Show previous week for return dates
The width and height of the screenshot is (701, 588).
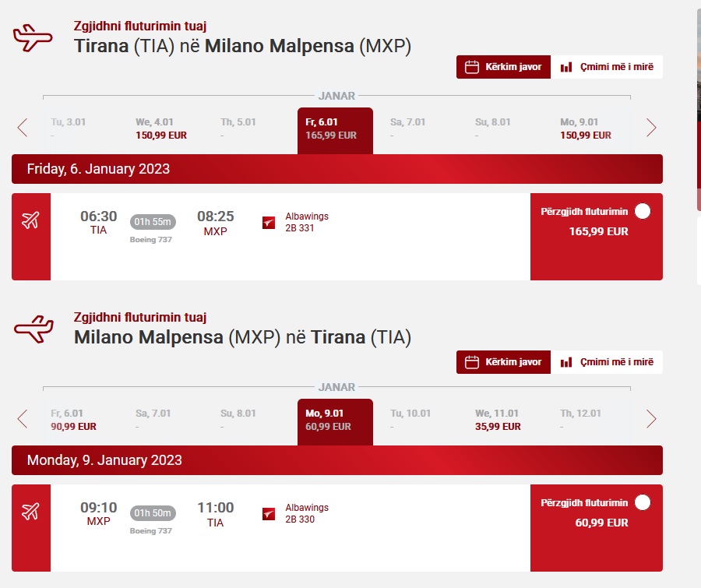click(23, 419)
